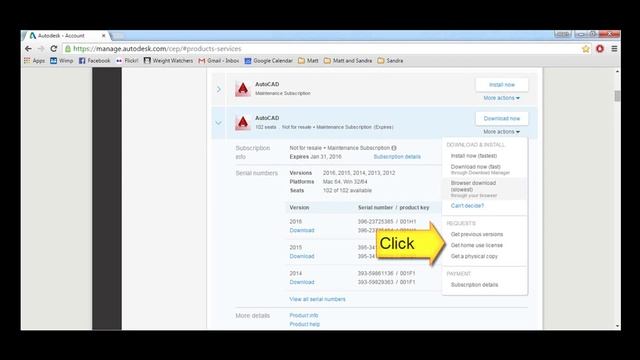Collapse the expanded AutoCAD 102 seats row
640x360 pixels.
click(x=219, y=123)
